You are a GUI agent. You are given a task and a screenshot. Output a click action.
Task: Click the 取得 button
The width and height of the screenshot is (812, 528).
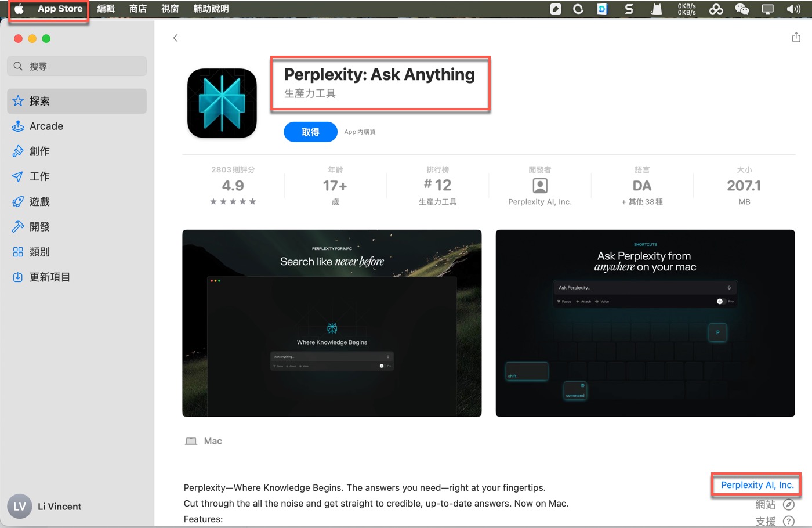(x=310, y=132)
